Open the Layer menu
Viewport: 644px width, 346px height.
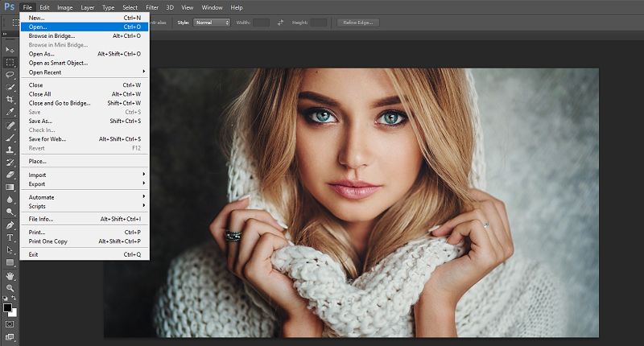tap(88, 7)
